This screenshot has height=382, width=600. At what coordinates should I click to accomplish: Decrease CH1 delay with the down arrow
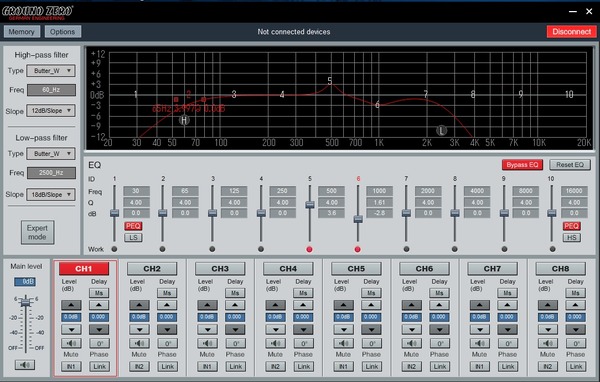point(99,329)
